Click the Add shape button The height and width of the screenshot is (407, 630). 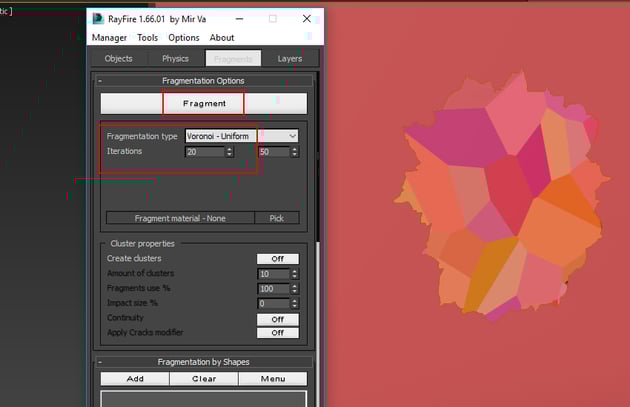[x=134, y=379]
